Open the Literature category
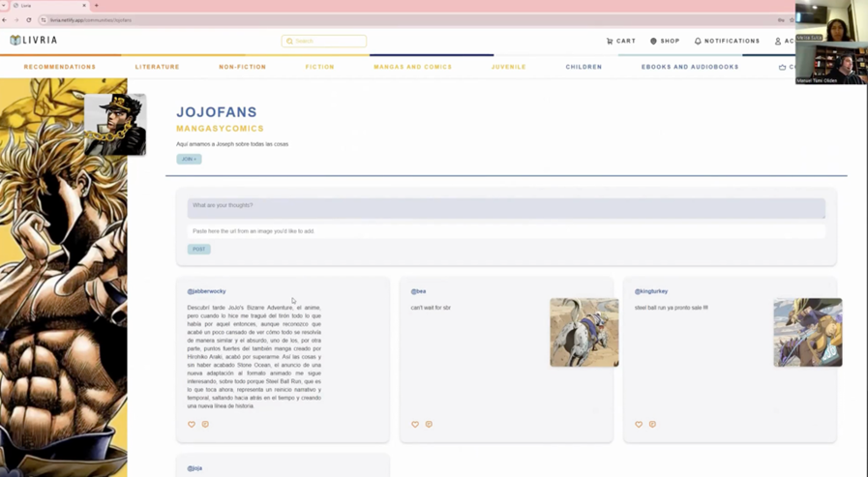The image size is (868, 477). [157, 67]
